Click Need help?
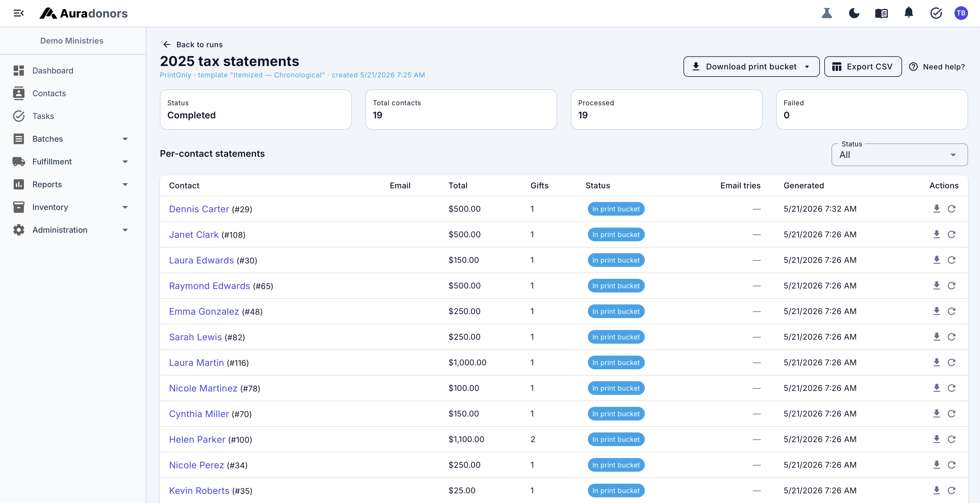 pyautogui.click(x=937, y=67)
